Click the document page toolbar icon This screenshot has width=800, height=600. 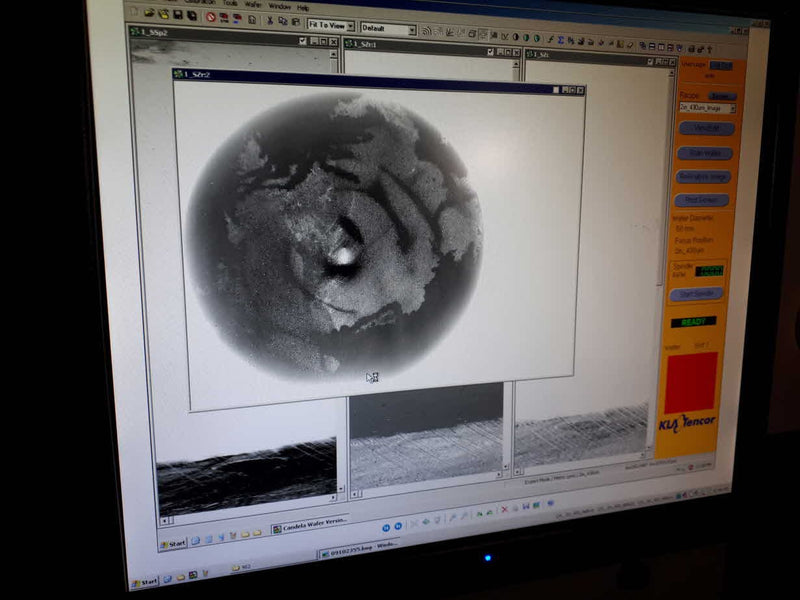click(252, 19)
